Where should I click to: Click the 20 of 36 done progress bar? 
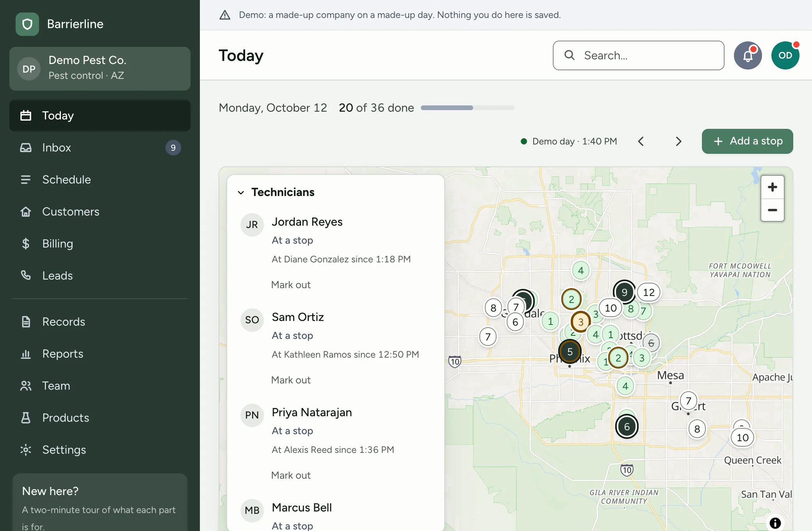[x=467, y=108]
